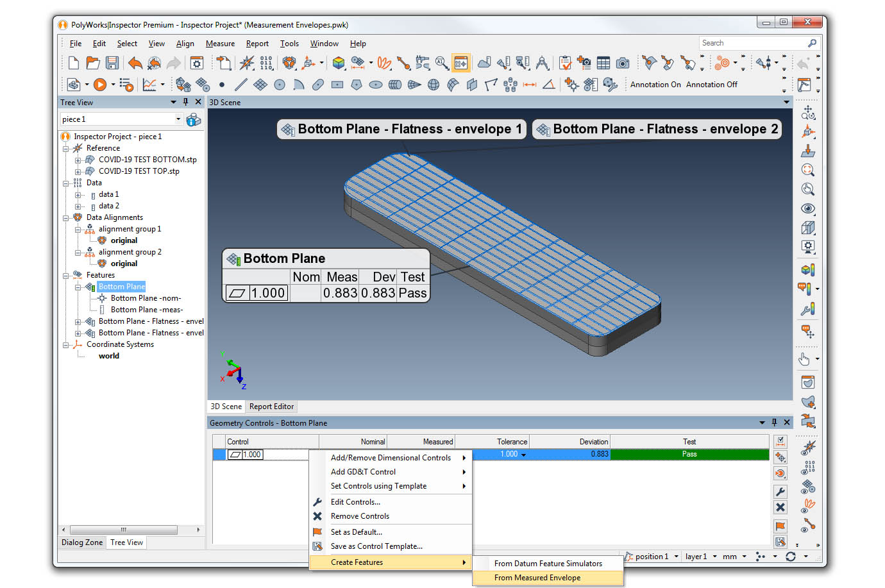This screenshot has height=588, width=885.
Task: Switch to the Report Editor tab
Action: tap(271, 407)
